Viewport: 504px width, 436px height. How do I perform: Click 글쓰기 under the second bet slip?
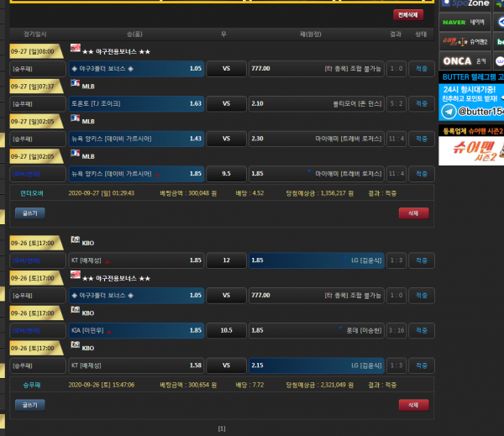[29, 404]
